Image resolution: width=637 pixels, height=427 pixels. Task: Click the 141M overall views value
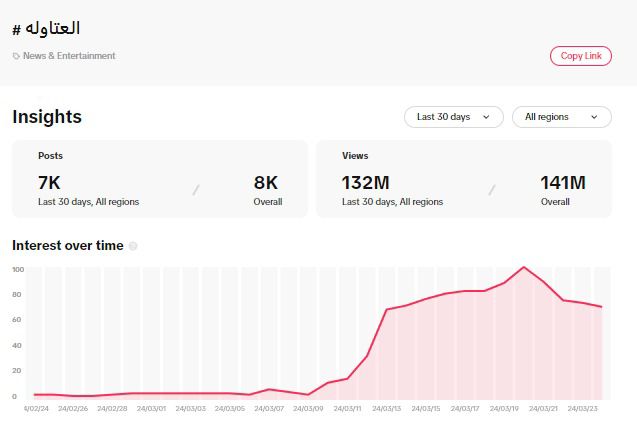point(563,183)
